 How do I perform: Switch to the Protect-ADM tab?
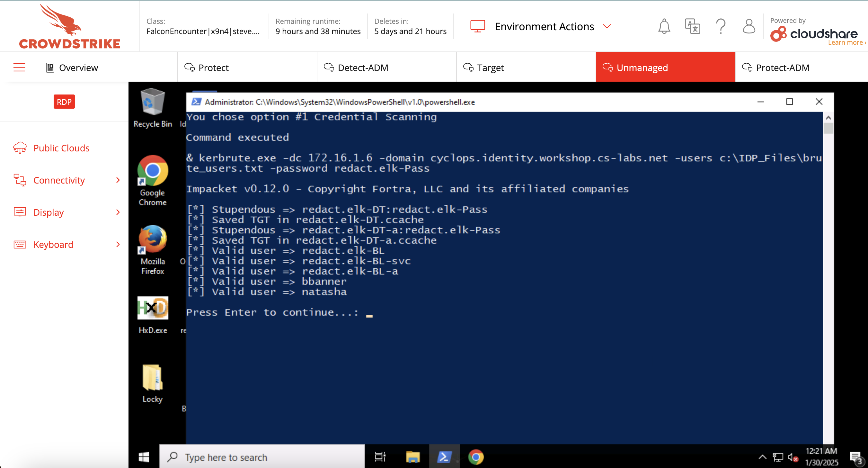[801, 67]
